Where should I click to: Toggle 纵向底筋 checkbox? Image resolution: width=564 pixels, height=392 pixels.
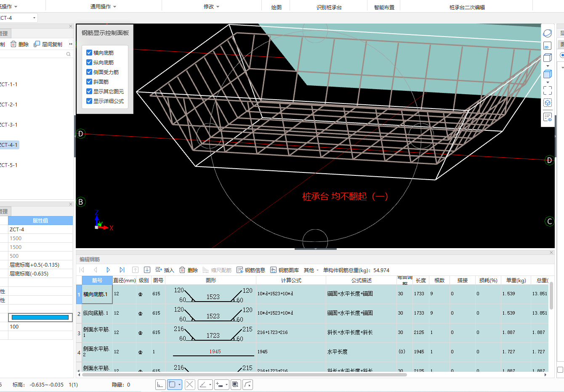click(x=89, y=62)
